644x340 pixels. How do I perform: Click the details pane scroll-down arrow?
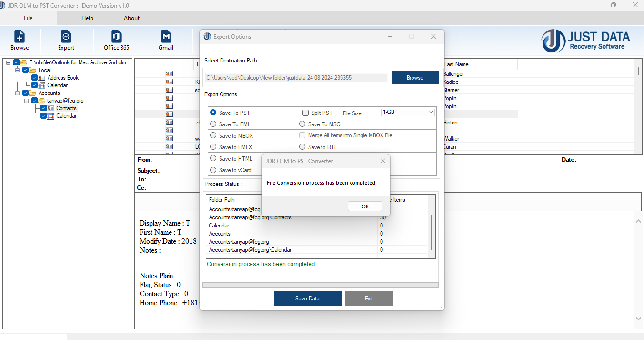[x=638, y=318]
